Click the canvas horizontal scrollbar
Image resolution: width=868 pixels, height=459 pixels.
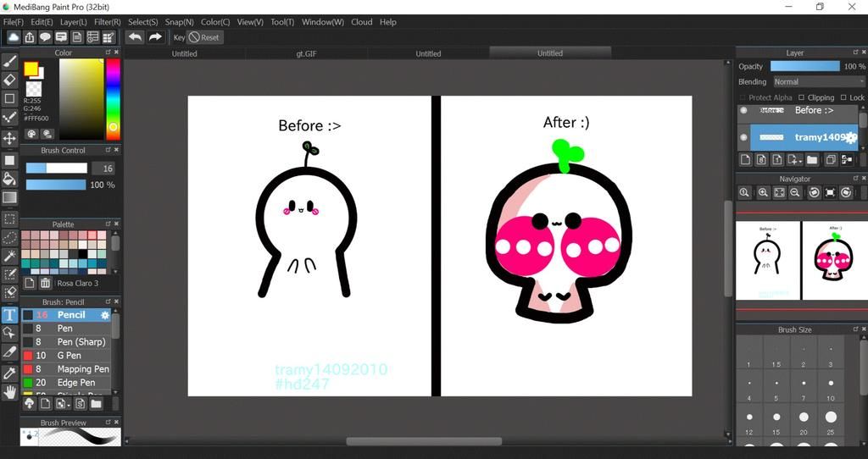click(424, 441)
